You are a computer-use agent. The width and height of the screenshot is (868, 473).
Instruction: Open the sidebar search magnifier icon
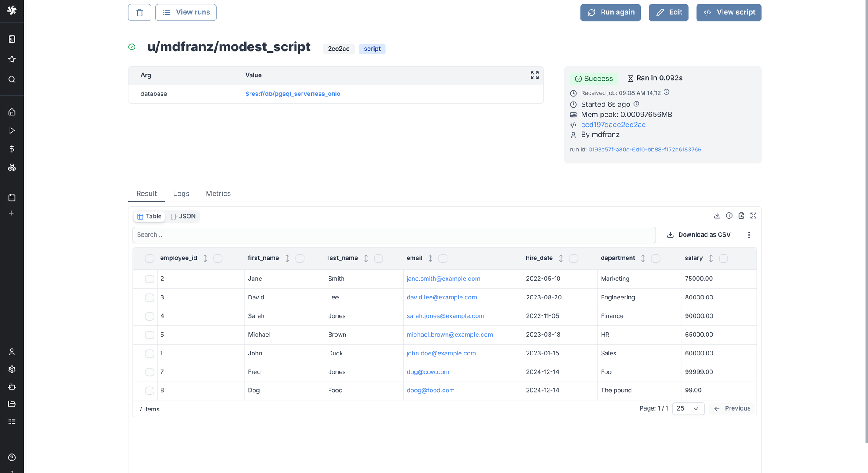click(12, 79)
